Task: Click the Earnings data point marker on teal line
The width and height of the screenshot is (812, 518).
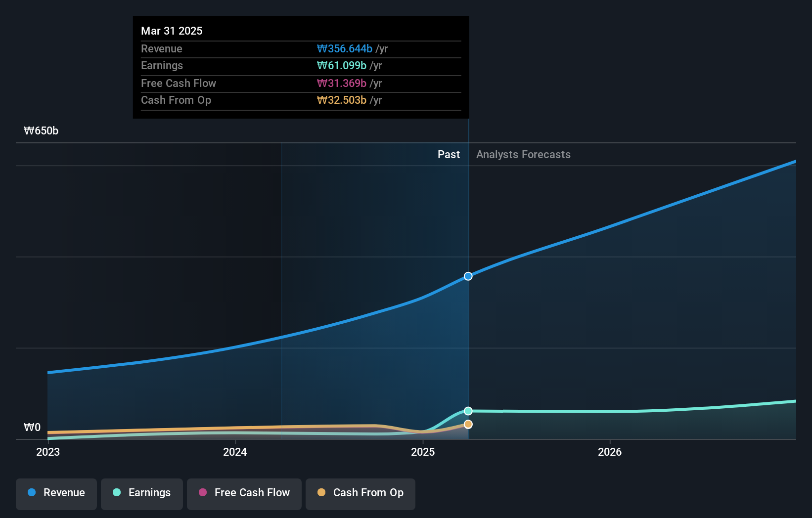Action: click(x=468, y=411)
